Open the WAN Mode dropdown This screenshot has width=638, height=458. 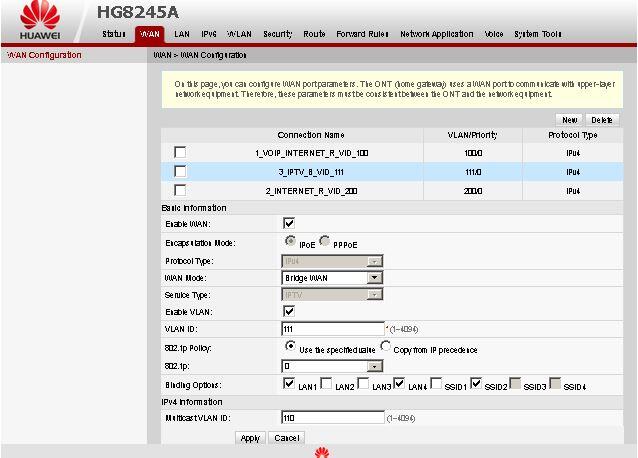[332, 278]
